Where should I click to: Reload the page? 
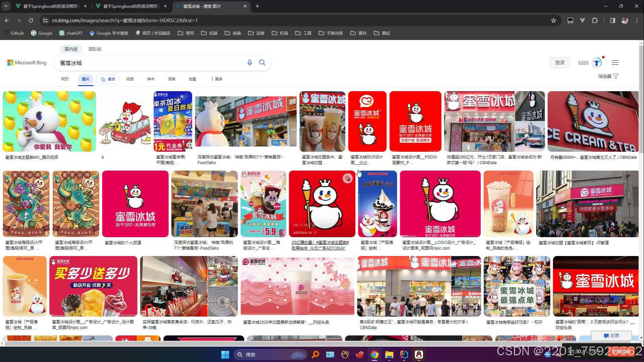coord(31,21)
